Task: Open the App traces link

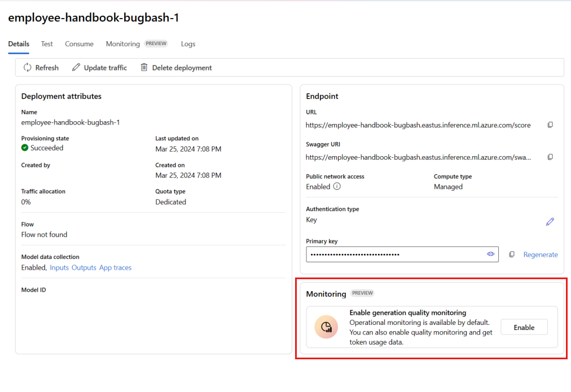Action: 116,267
